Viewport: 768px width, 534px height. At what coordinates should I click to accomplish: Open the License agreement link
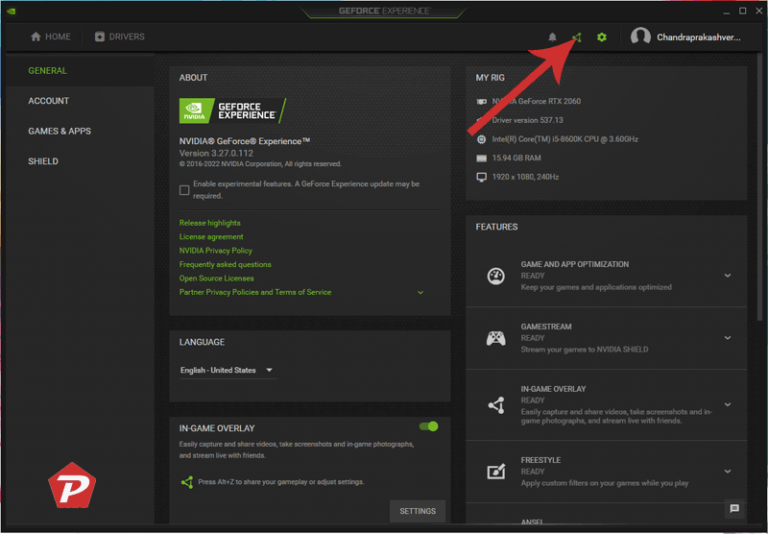pos(211,237)
